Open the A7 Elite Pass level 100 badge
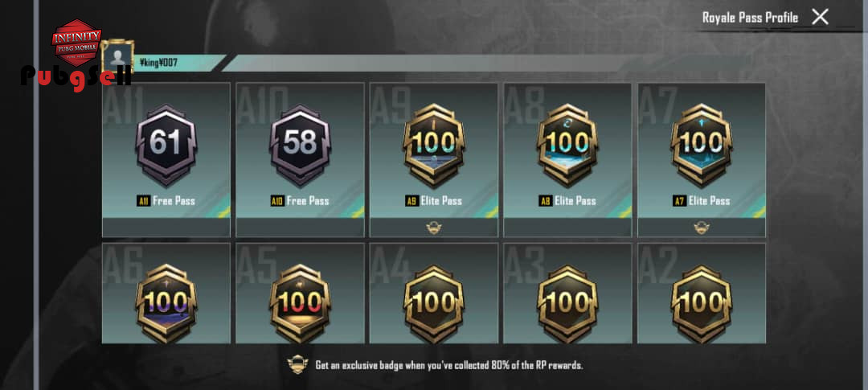Viewport: 868px width, 390px height. click(702, 145)
